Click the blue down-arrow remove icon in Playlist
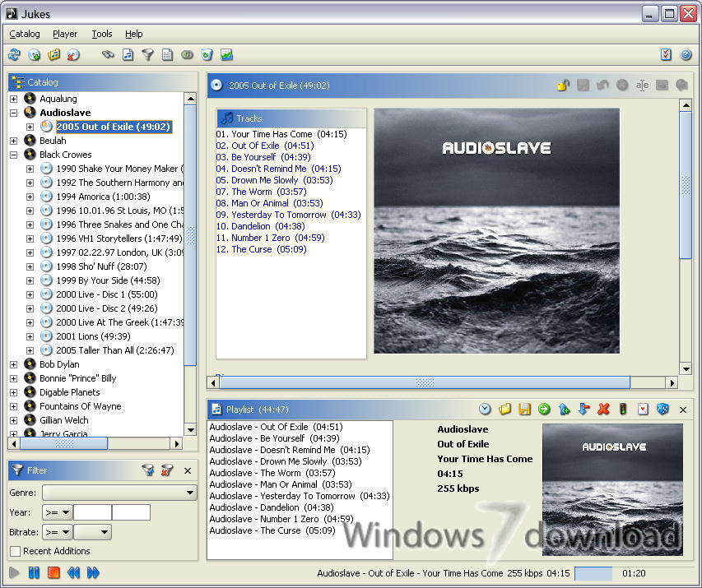Image resolution: width=702 pixels, height=588 pixels. [583, 409]
